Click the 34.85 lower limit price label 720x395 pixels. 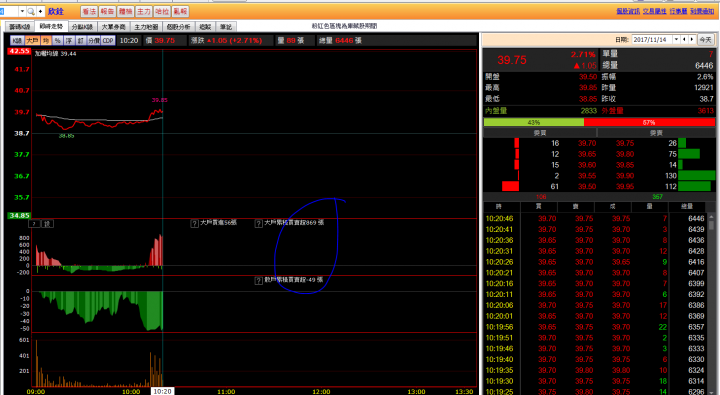pyautogui.click(x=19, y=215)
